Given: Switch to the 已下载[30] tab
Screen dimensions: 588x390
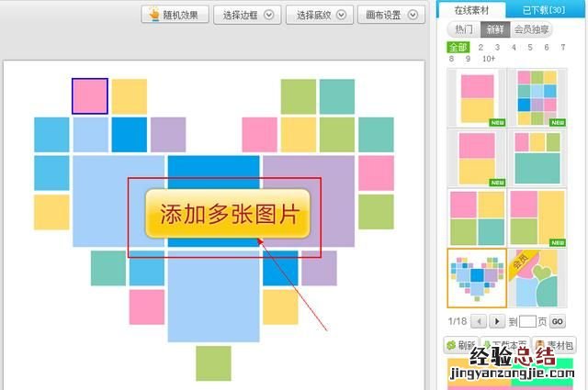Looking at the screenshot, I should pyautogui.click(x=544, y=10).
